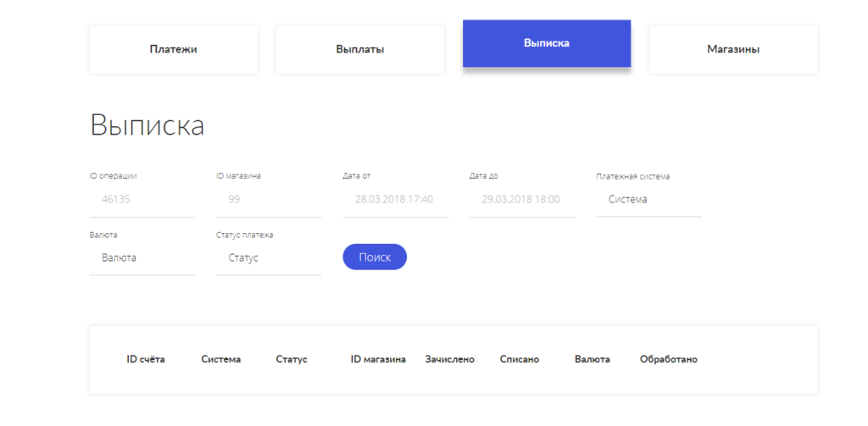Open the Статус платежа dropdown
The image size is (868, 426).
268,257
